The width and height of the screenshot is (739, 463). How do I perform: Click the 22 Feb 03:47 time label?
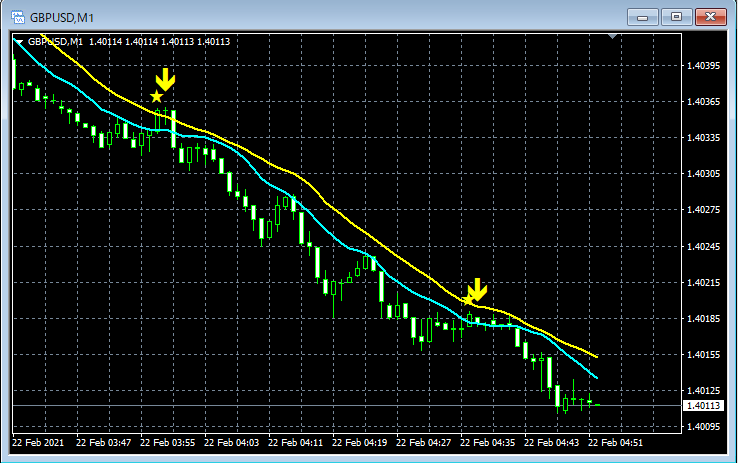pyautogui.click(x=103, y=443)
